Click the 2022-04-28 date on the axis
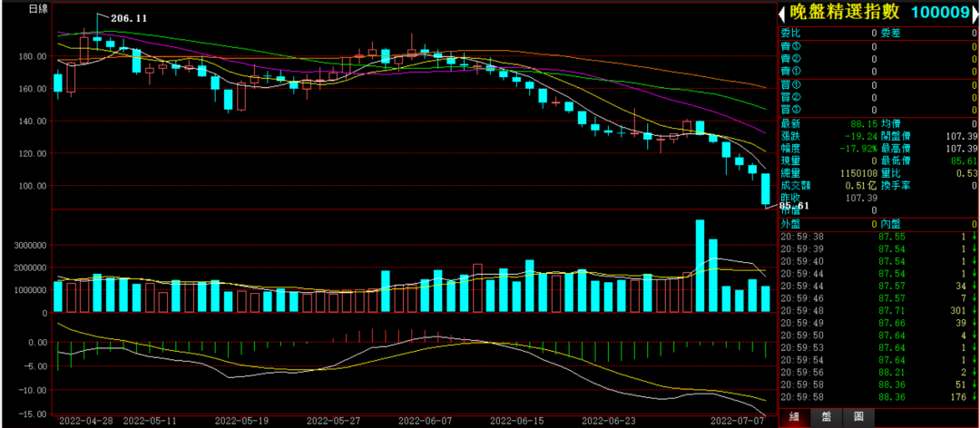Image resolution: width=980 pixels, height=428 pixels. pyautogui.click(x=87, y=422)
